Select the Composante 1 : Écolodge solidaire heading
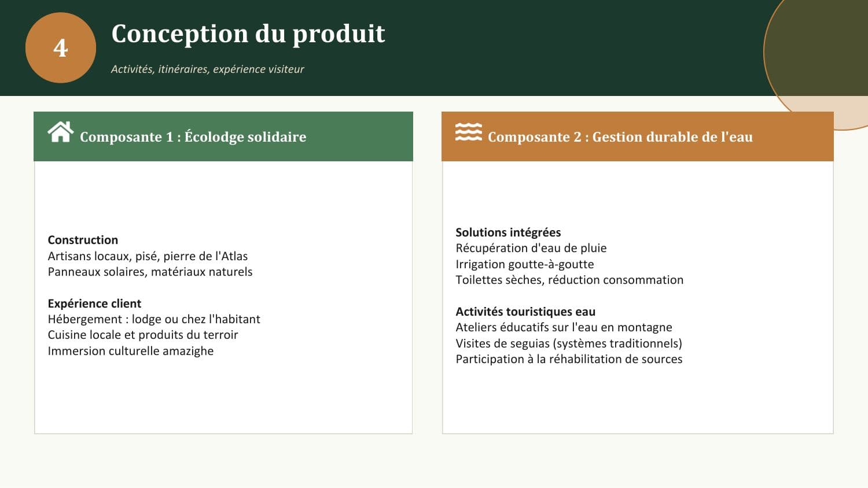The height and width of the screenshot is (488, 868). 193,137
